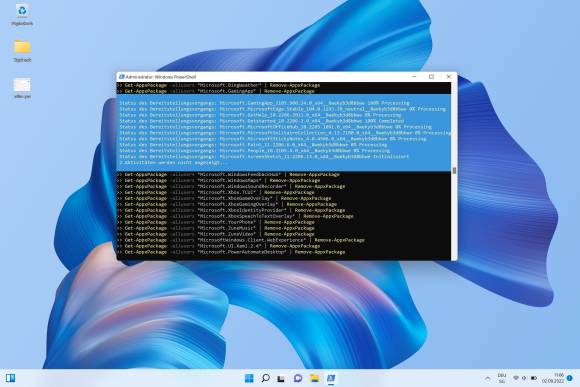Click the WindowsFeedbackHub command line
Image resolution: width=580 pixels, height=387 pixels.
tap(229, 174)
